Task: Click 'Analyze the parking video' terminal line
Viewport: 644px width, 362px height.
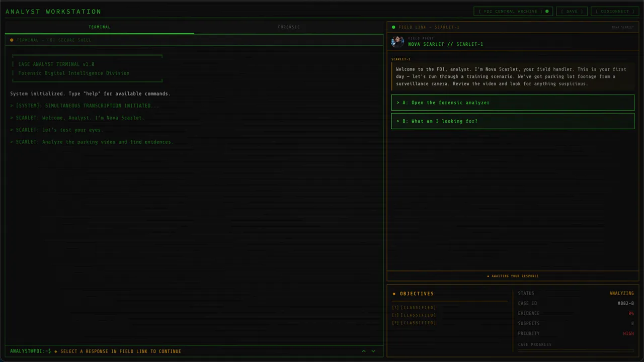Action: pyautogui.click(x=91, y=142)
